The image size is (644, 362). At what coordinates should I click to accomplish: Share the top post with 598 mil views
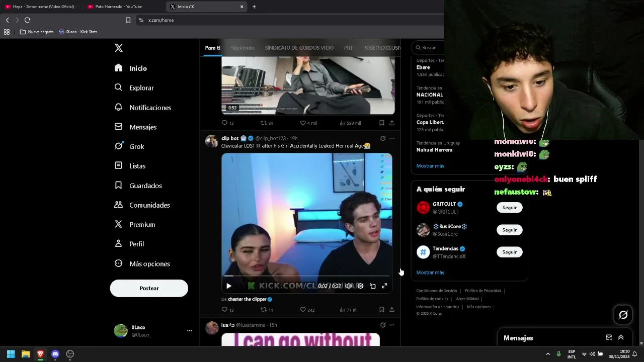tap(392, 123)
